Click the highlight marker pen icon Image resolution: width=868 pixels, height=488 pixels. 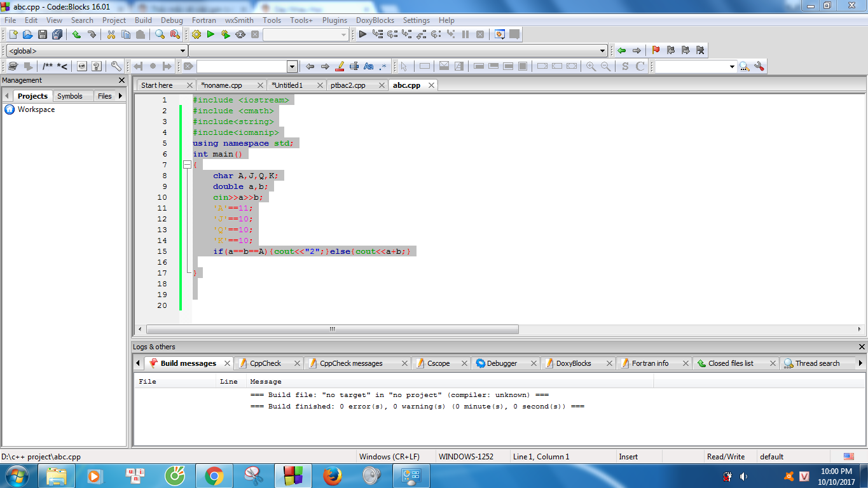[340, 66]
